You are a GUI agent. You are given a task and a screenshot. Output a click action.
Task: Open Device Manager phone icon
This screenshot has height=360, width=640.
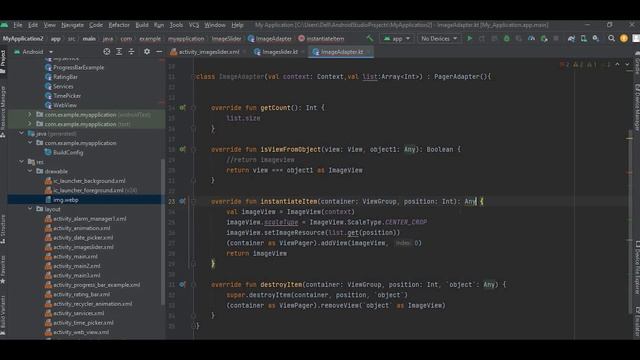(x=584, y=38)
